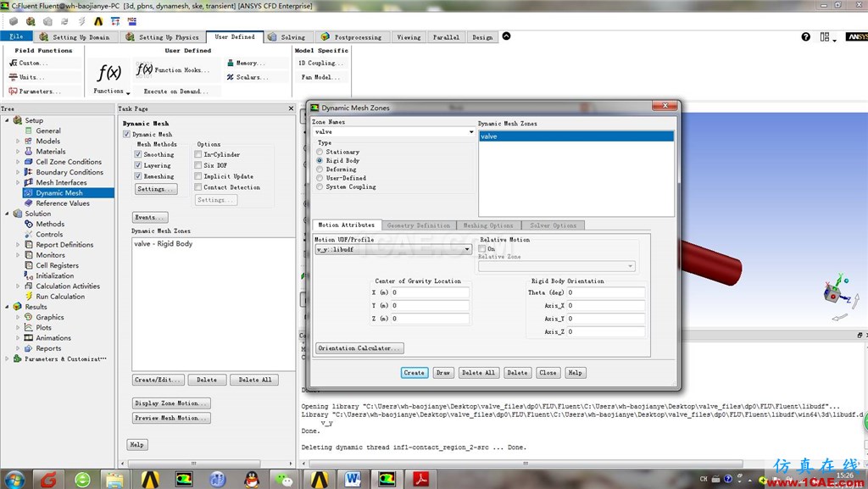Screen dimensions: 868x489
Task: Open the Meshing Options tab
Action: coord(488,225)
